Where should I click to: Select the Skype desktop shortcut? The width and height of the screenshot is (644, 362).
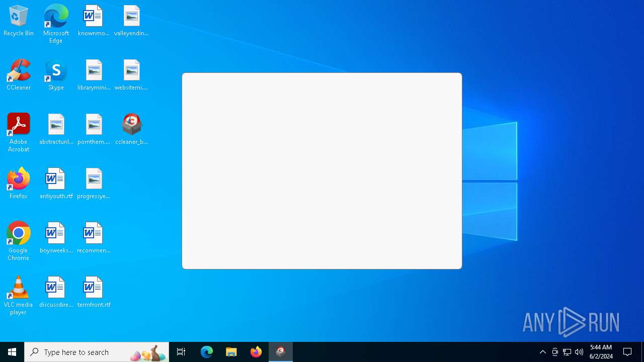[56, 75]
